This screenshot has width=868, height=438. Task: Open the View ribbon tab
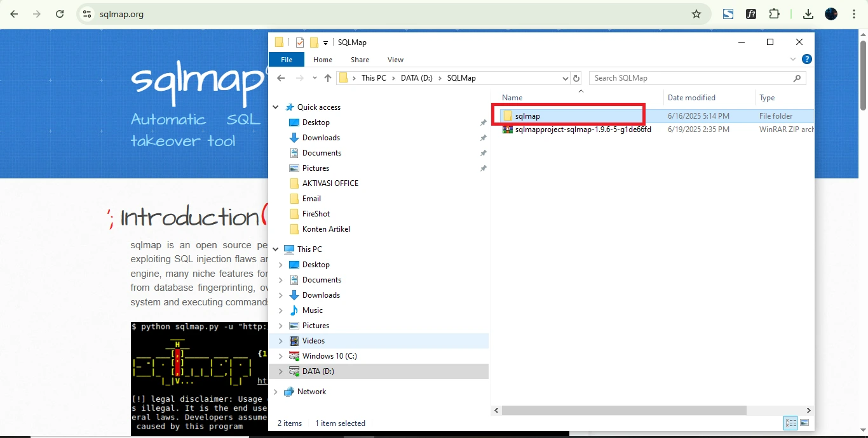[395, 60]
